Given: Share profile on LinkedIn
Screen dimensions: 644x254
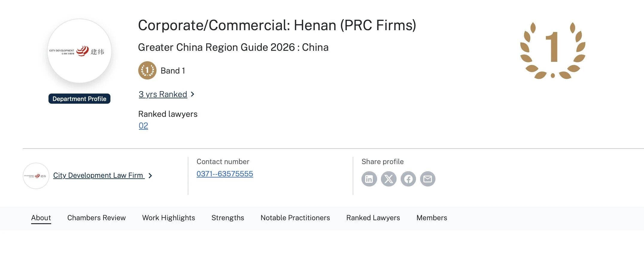Looking at the screenshot, I should 369,179.
